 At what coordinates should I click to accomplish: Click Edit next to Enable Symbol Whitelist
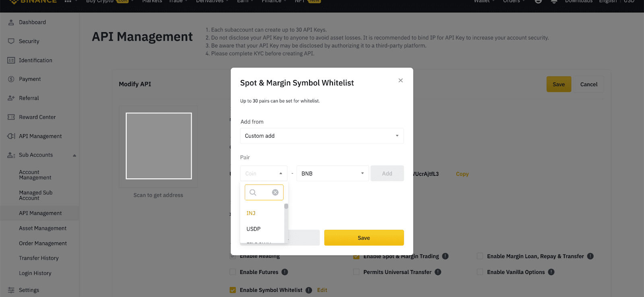(x=322, y=290)
